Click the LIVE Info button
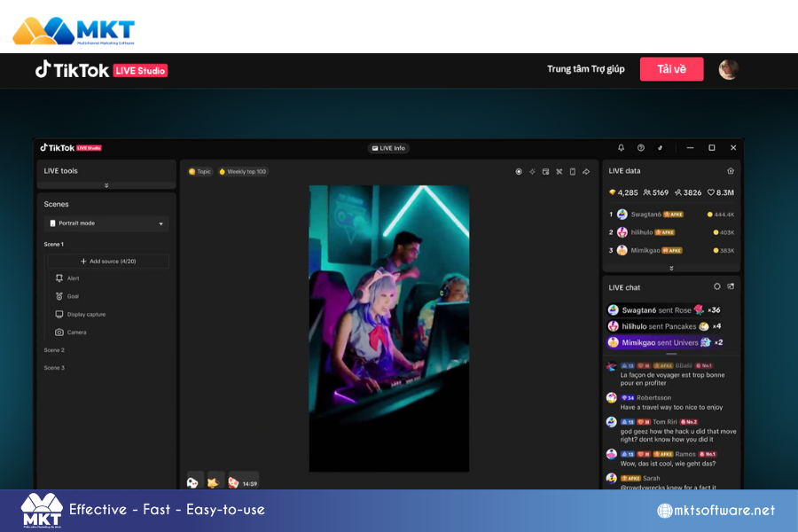This screenshot has height=532, width=798. tap(389, 148)
